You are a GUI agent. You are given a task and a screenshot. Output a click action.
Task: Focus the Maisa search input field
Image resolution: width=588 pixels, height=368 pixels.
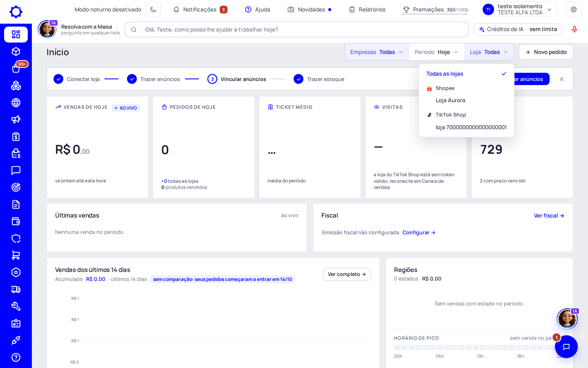[x=296, y=29]
